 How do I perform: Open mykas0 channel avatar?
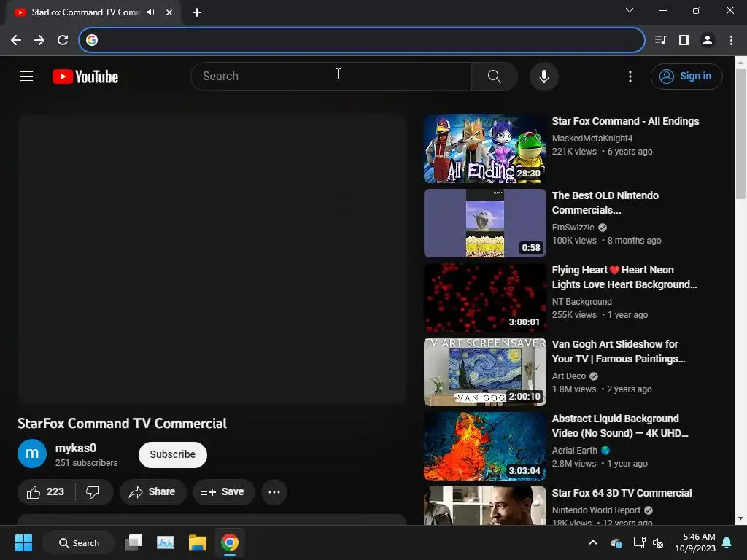point(32,454)
